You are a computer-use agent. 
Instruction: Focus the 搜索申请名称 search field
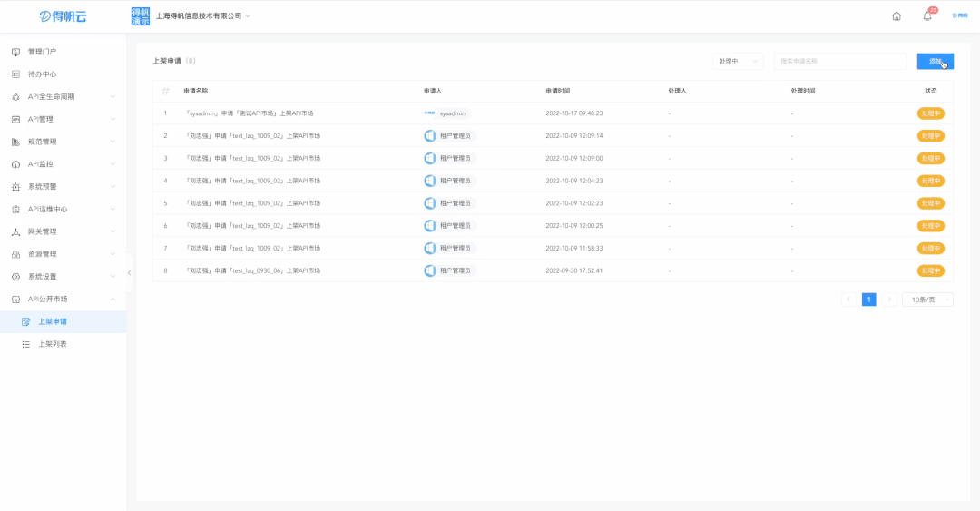pos(840,62)
